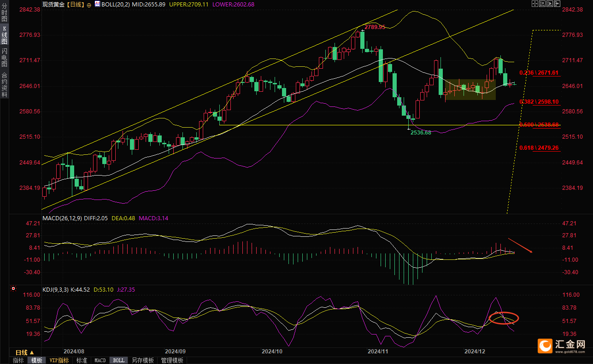This screenshot has width=593, height=364.
Task: Select the 模板 bottom tab
Action: click(x=36, y=360)
